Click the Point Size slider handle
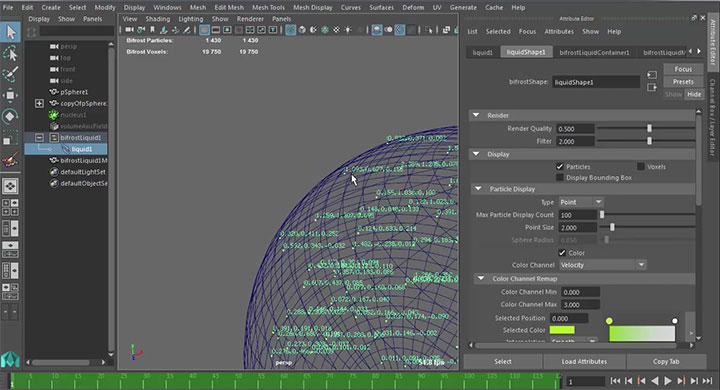This screenshot has width=720, height=390. pyautogui.click(x=612, y=227)
